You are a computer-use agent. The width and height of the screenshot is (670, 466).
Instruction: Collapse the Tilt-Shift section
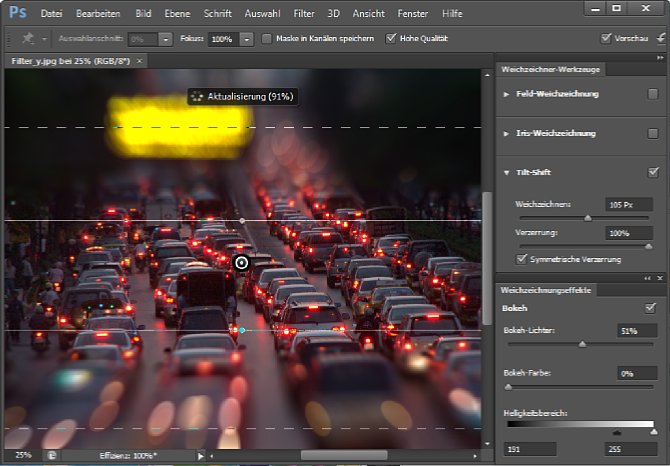506,173
